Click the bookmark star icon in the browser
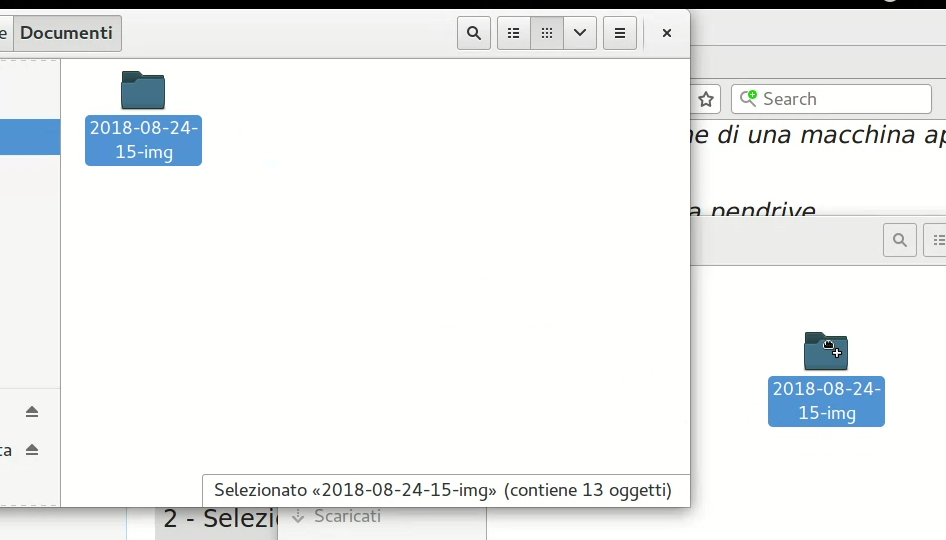 pos(706,99)
